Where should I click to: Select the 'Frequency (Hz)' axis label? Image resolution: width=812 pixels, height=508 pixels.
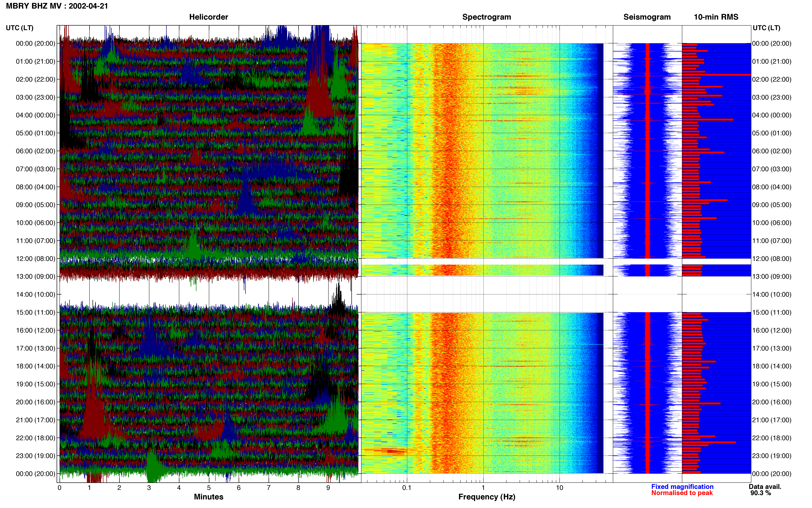point(487,497)
